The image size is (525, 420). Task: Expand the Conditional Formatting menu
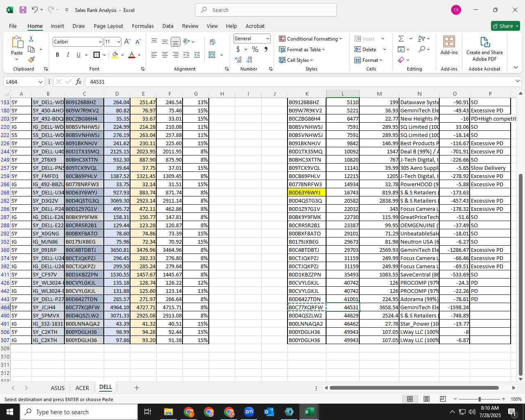pyautogui.click(x=310, y=39)
